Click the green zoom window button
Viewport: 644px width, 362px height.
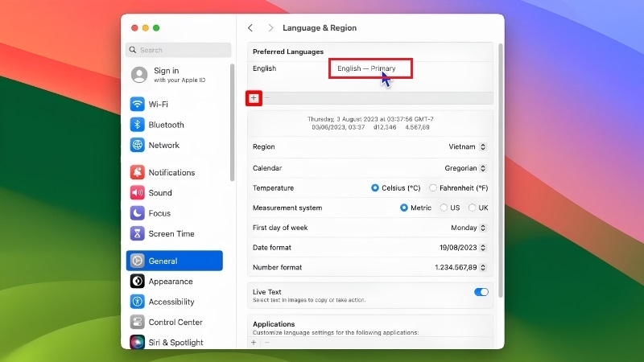click(156, 28)
